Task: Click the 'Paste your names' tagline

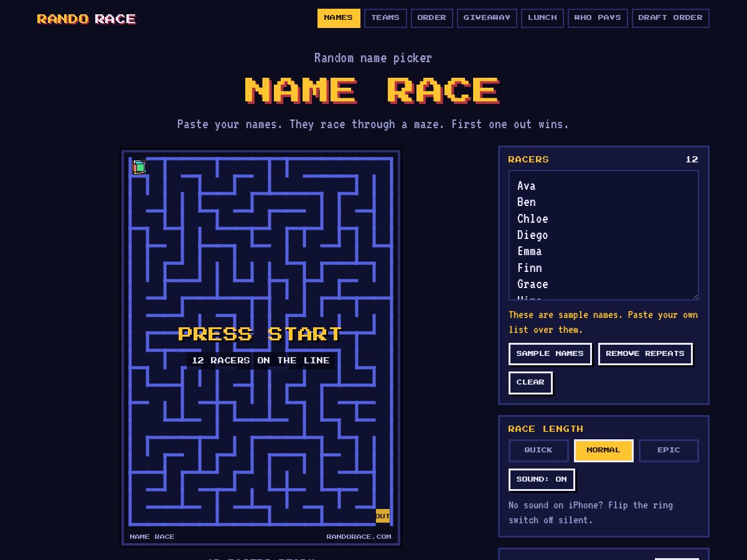Action: (x=373, y=124)
